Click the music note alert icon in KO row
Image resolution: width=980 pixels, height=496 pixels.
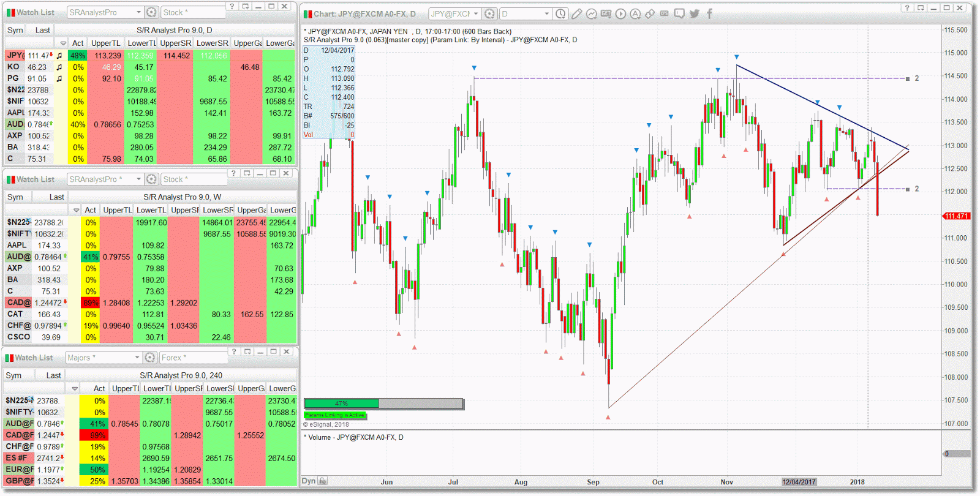coord(59,67)
